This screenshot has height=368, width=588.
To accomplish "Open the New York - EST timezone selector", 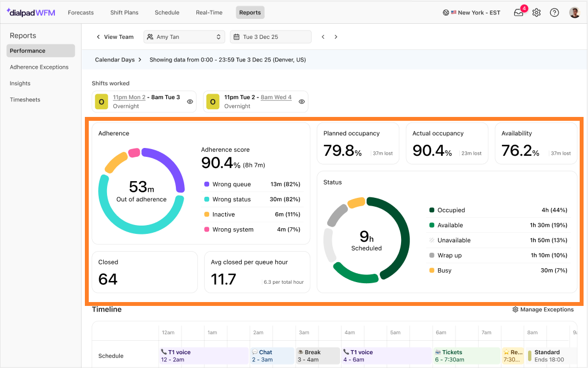I will tap(472, 12).
